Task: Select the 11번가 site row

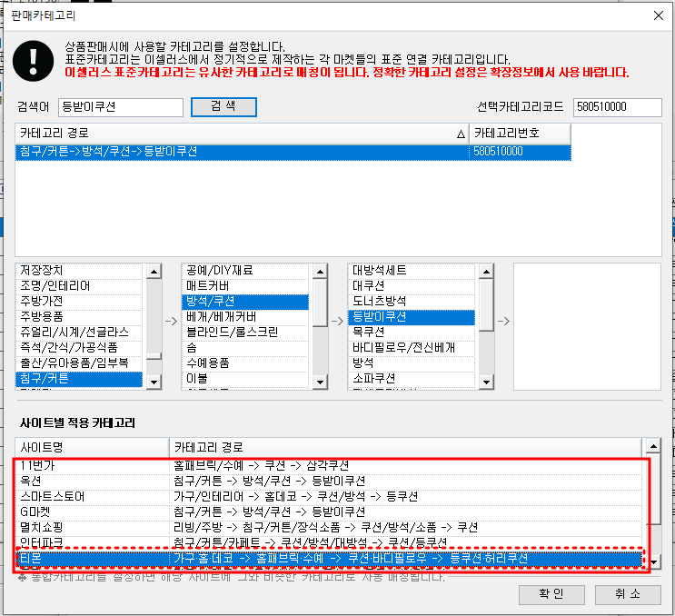Action: (329, 466)
